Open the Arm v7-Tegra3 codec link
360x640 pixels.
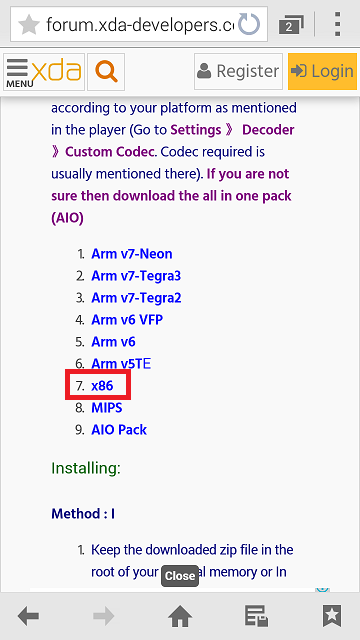136,276
